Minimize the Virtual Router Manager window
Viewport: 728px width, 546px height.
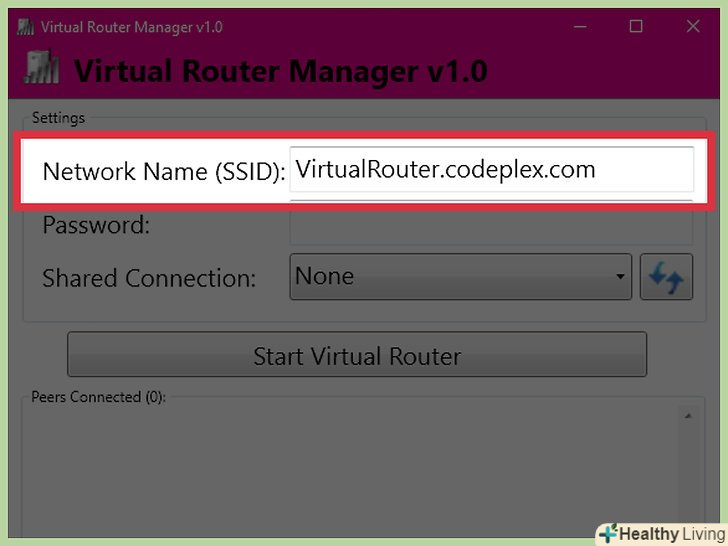click(x=580, y=26)
